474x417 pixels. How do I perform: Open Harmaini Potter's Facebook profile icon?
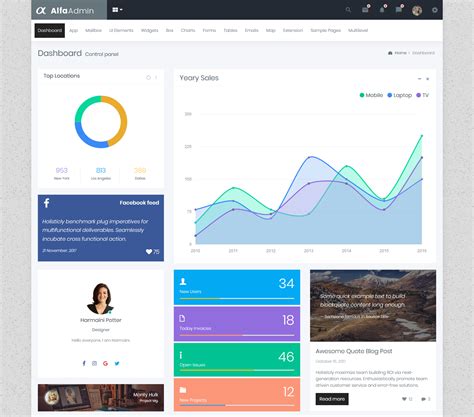point(84,363)
